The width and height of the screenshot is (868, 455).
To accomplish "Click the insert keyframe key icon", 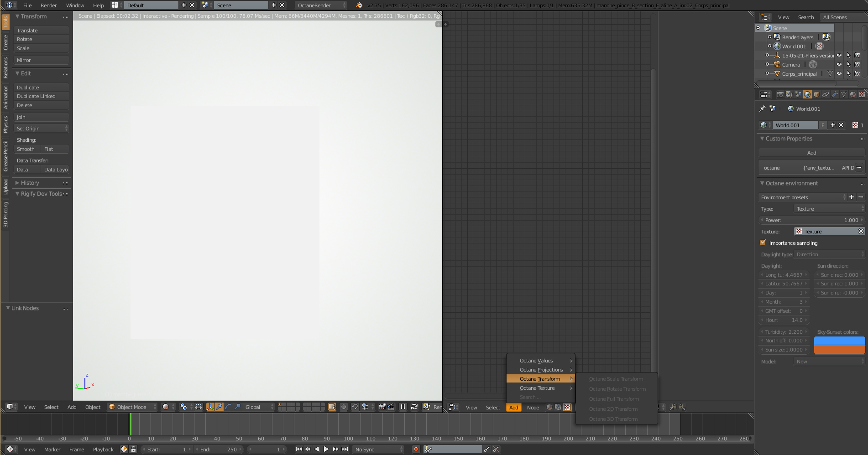I will [487, 449].
